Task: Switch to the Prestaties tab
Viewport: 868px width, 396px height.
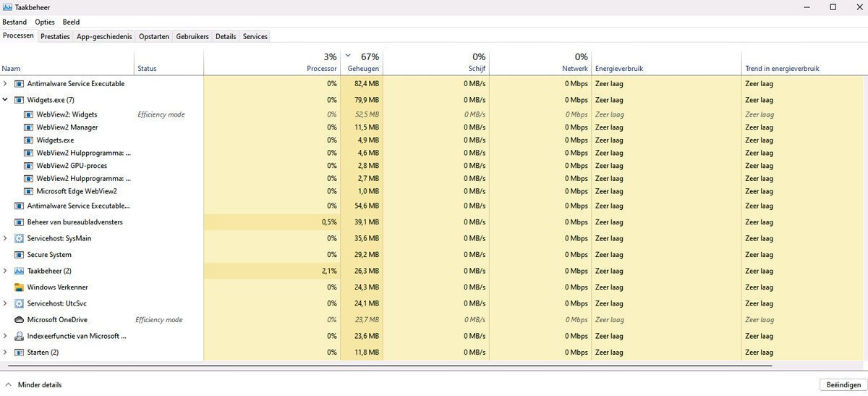Action: (x=55, y=36)
